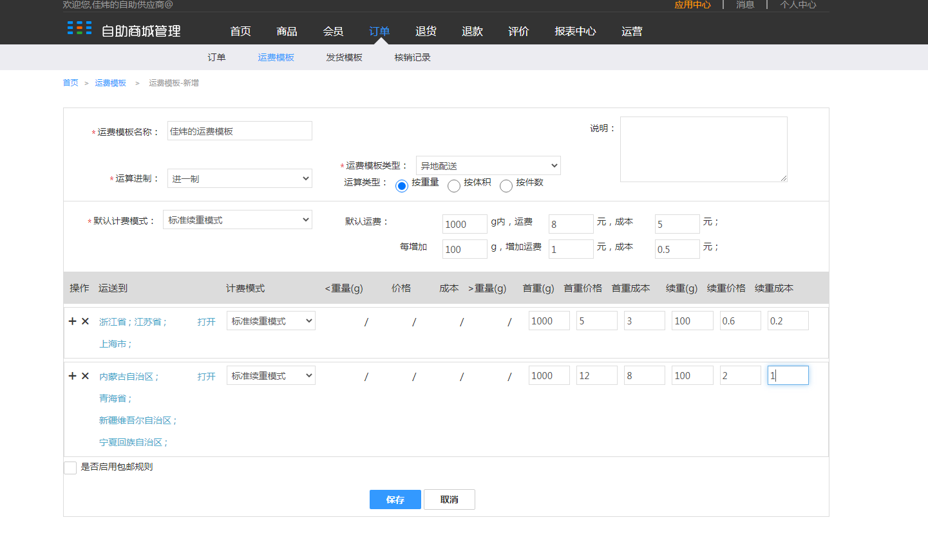
Task: Open 消息 link at top
Action: (745, 5)
